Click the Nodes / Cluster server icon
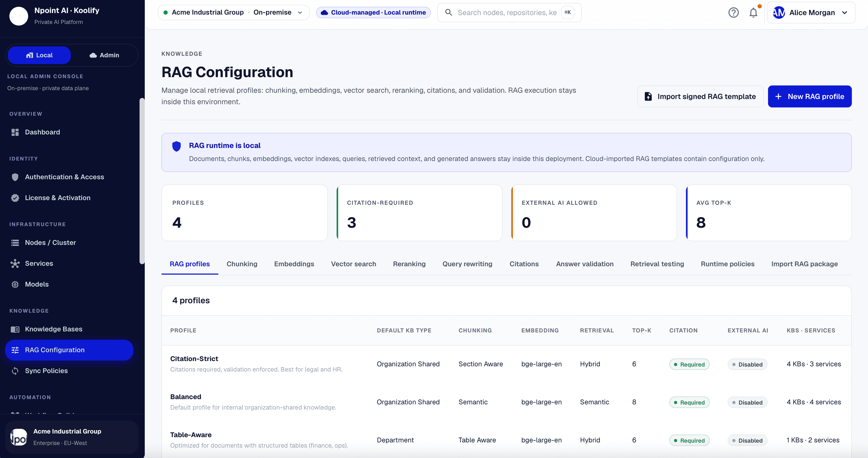 point(15,243)
